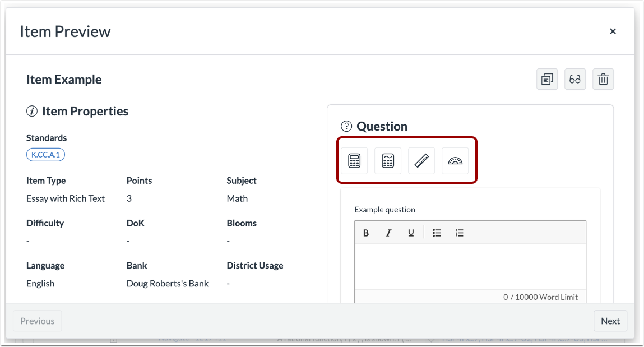This screenshot has width=644, height=347.
Task: Open the ruler tool
Action: 421,160
